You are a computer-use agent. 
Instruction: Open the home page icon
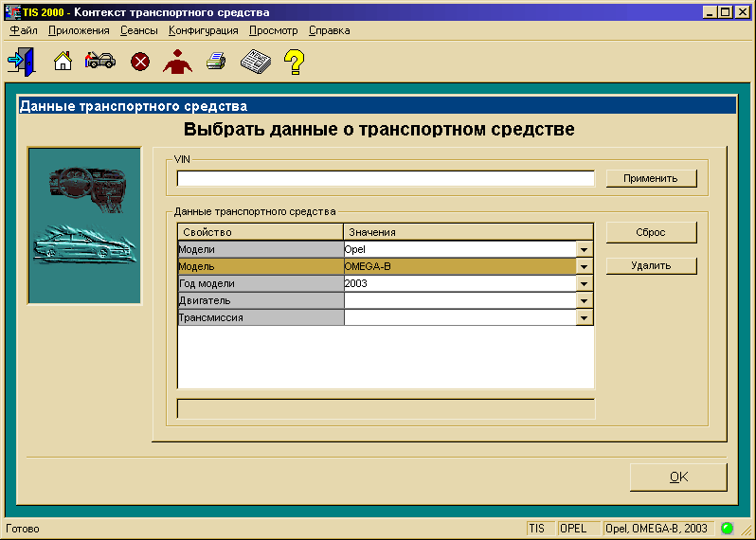click(63, 61)
